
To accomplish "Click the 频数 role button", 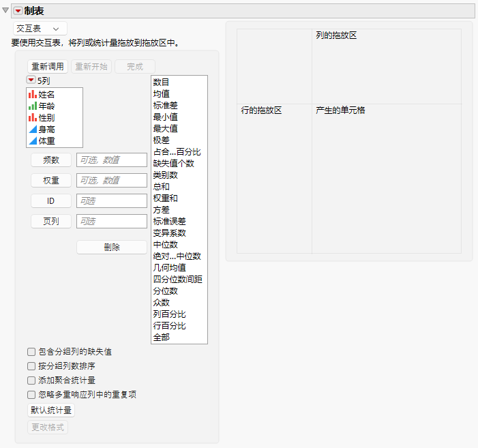I will click(x=51, y=160).
